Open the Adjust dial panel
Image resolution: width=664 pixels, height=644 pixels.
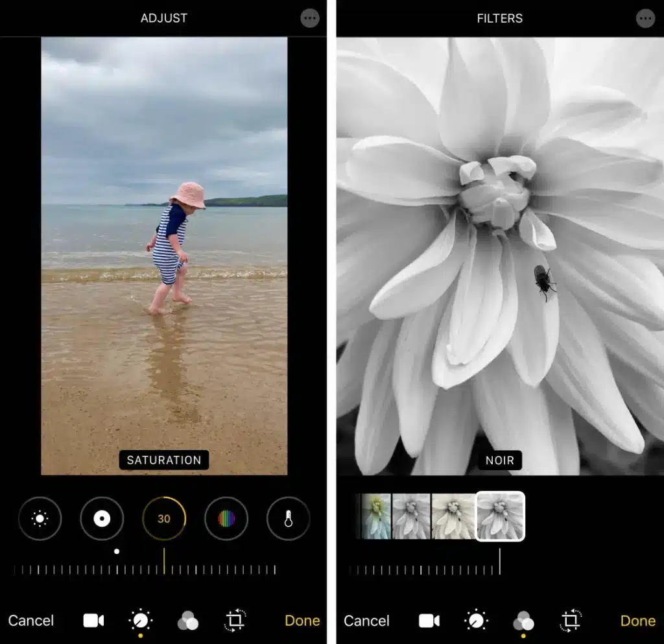coord(141,621)
